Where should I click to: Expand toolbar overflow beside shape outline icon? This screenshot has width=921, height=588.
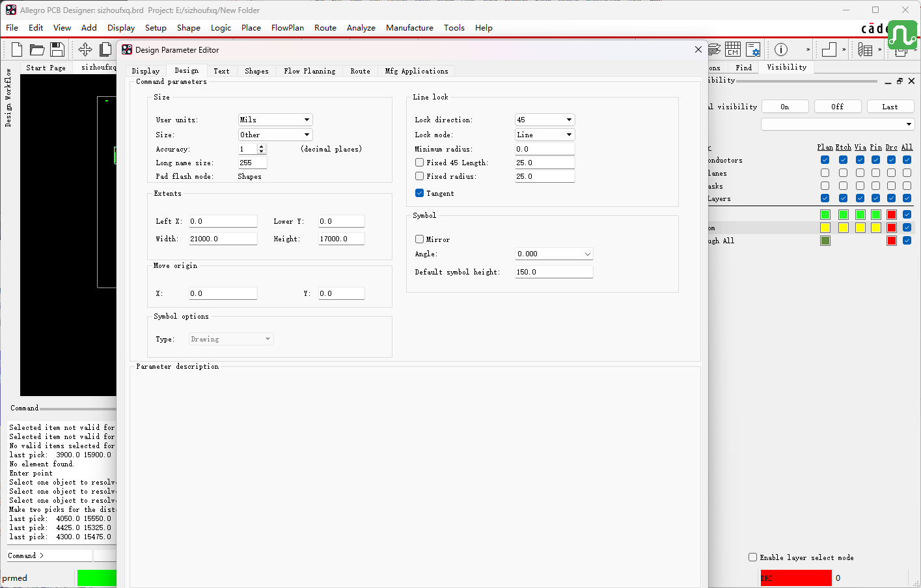pyautogui.click(x=844, y=49)
